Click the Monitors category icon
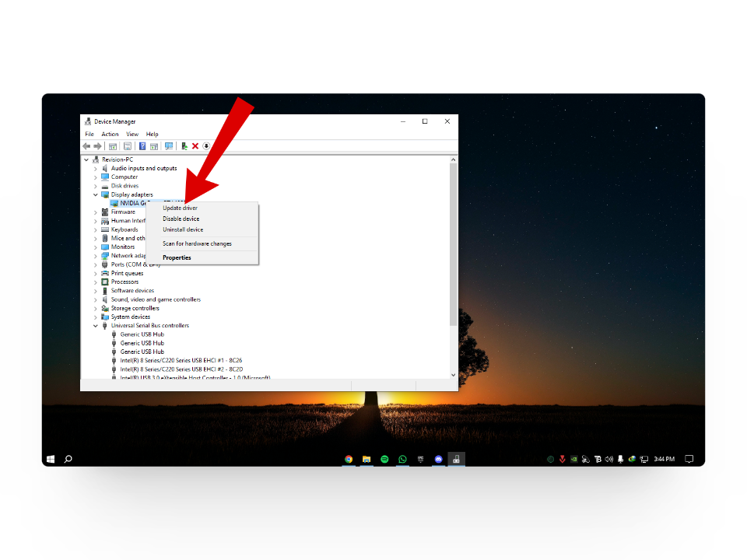The height and width of the screenshot is (560, 747). tap(105, 247)
